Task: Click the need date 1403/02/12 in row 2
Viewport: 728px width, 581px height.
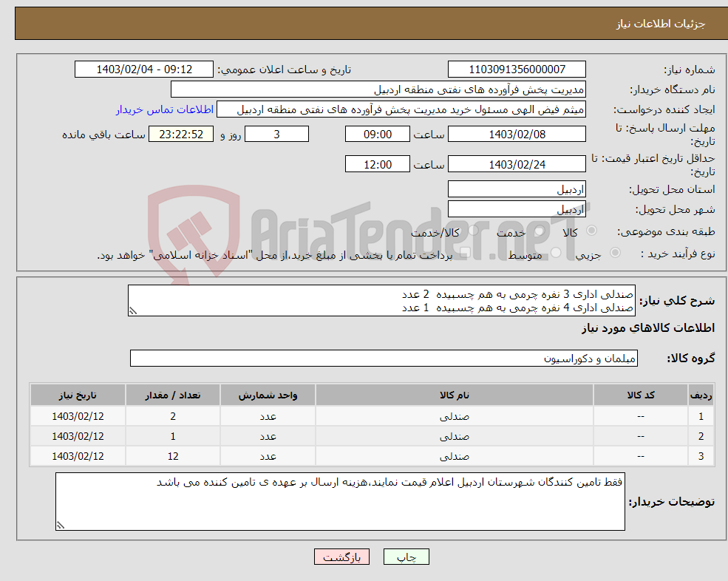Action: (78, 437)
